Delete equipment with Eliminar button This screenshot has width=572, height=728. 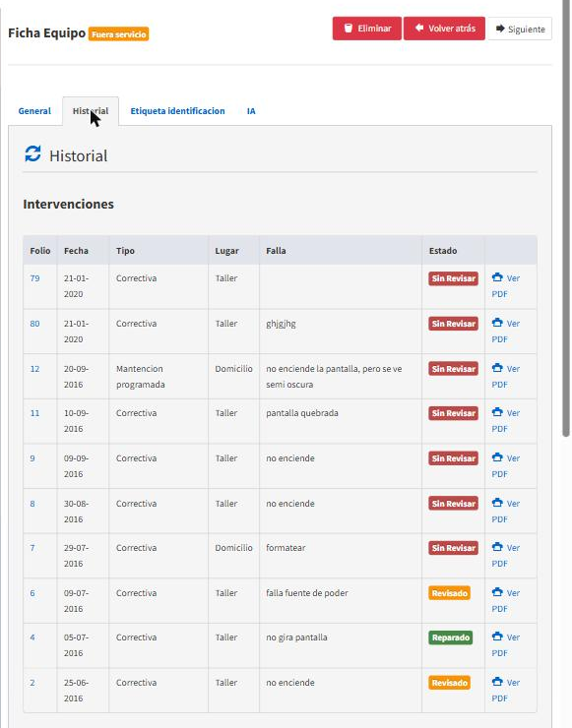(x=366, y=29)
